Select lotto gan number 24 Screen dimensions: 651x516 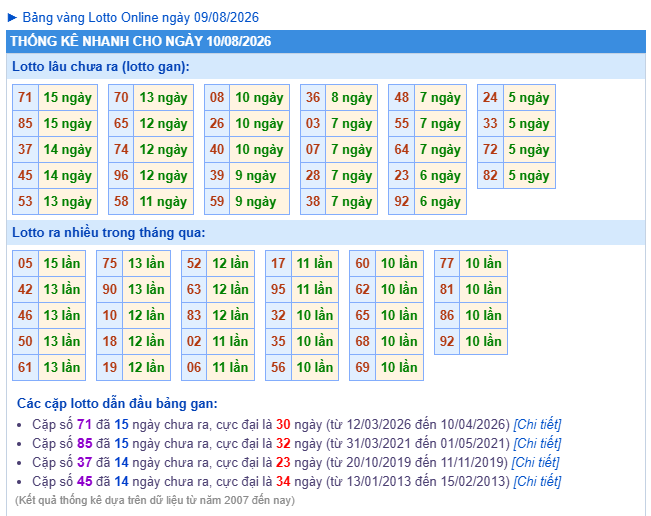(x=490, y=98)
